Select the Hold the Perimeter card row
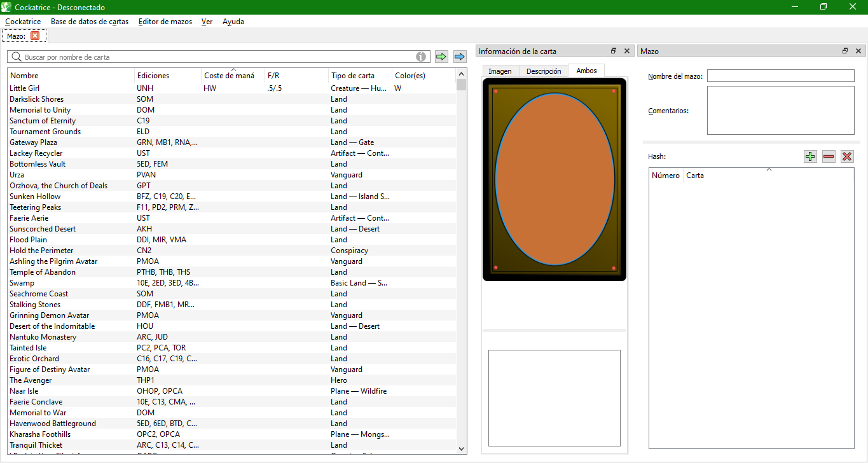Viewport: 868px width, 463px height. tap(232, 251)
